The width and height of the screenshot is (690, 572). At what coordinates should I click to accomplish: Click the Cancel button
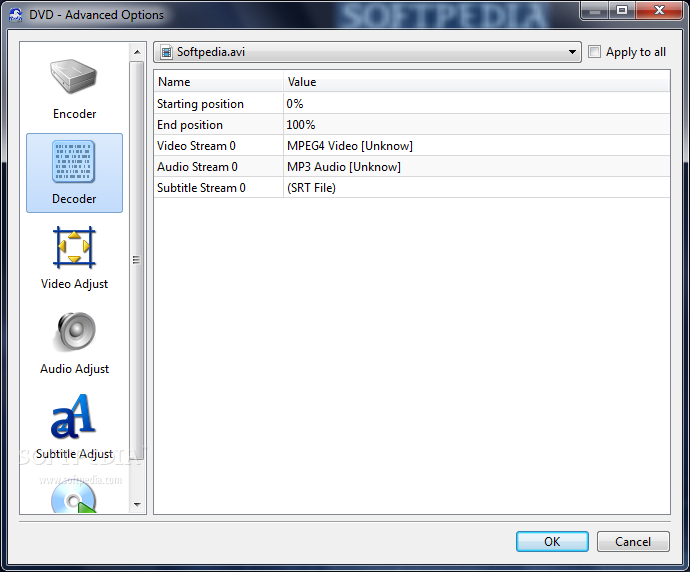(x=633, y=541)
